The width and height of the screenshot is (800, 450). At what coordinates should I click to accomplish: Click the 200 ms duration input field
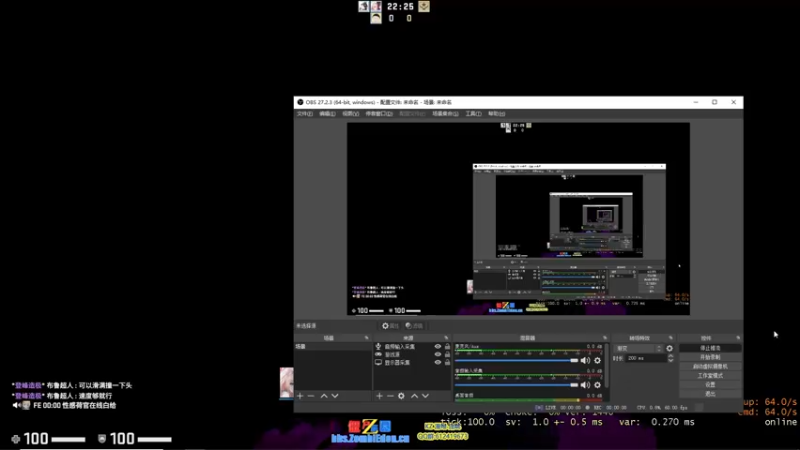pyautogui.click(x=646, y=358)
